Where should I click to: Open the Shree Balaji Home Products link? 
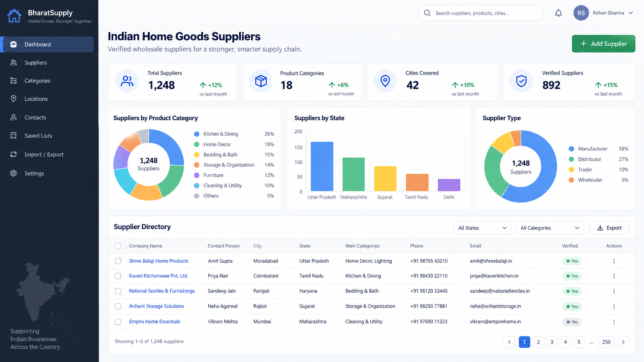158,261
